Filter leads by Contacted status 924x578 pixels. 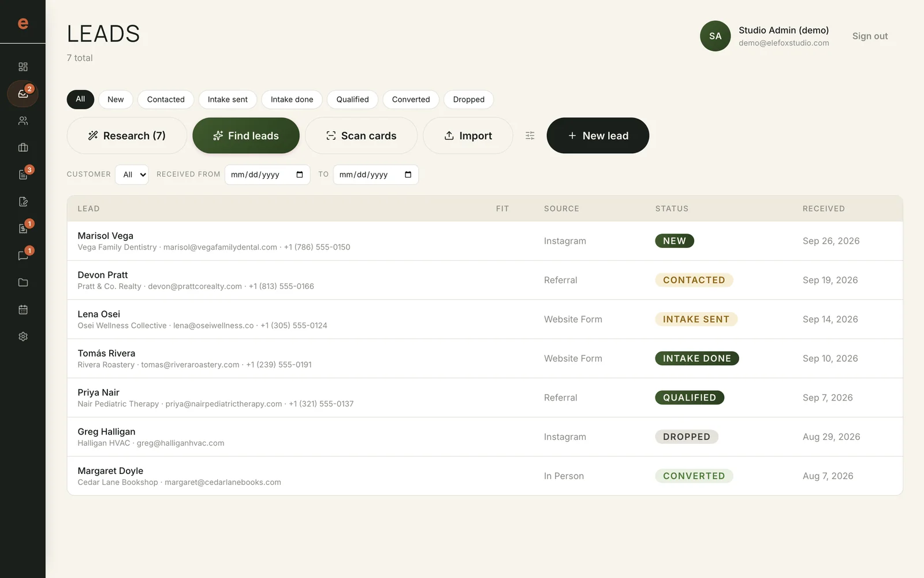tap(166, 99)
